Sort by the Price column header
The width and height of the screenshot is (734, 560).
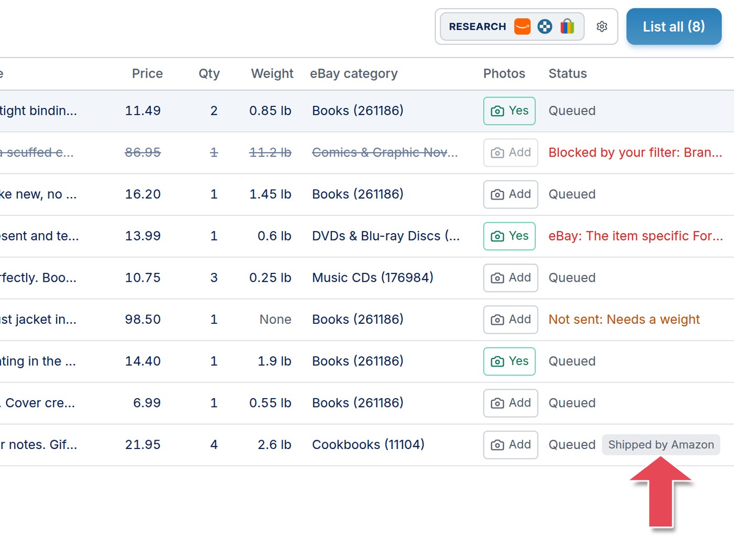147,73
